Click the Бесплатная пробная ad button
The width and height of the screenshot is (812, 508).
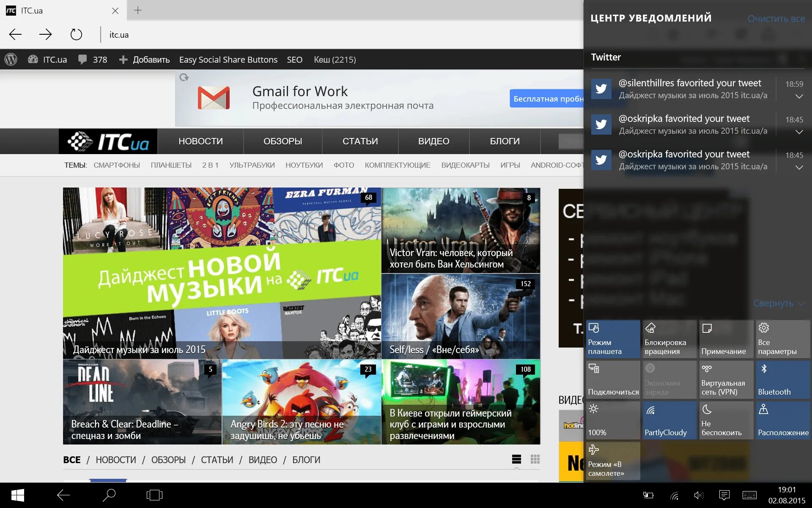[x=546, y=99]
